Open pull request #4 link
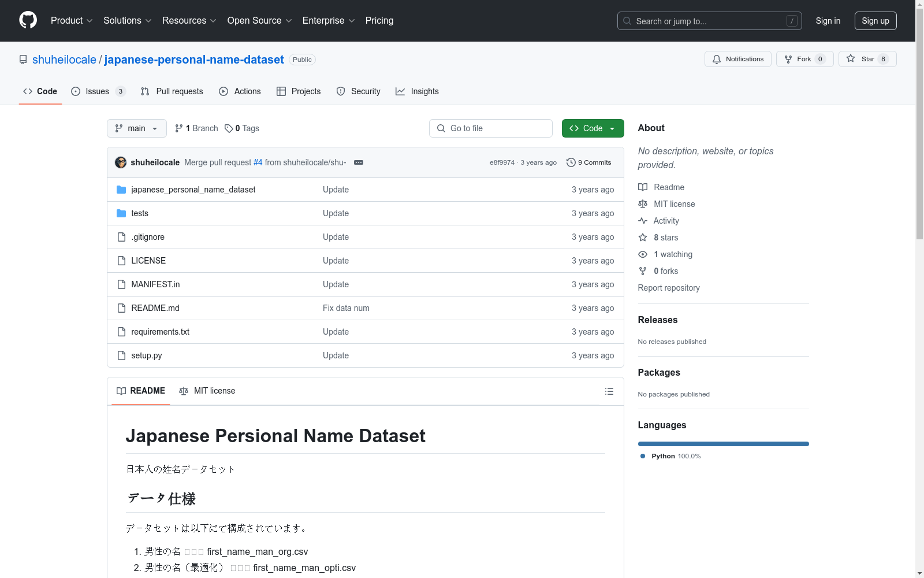Image resolution: width=924 pixels, height=578 pixels. click(x=258, y=162)
